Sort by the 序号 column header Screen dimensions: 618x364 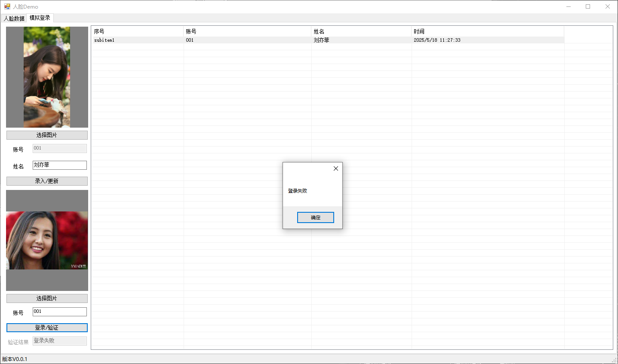pos(137,31)
